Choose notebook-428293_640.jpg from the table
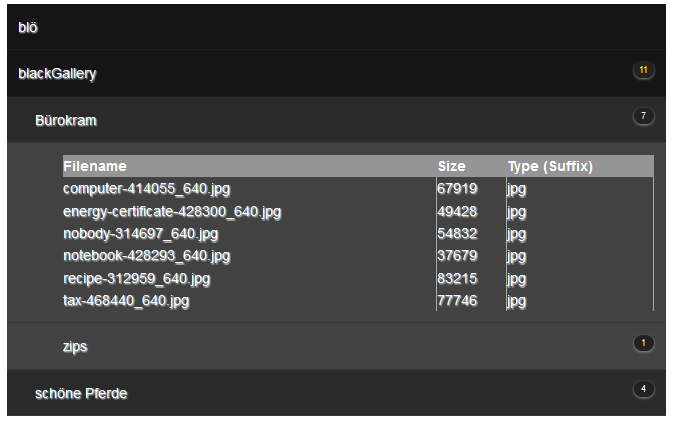 [146, 256]
